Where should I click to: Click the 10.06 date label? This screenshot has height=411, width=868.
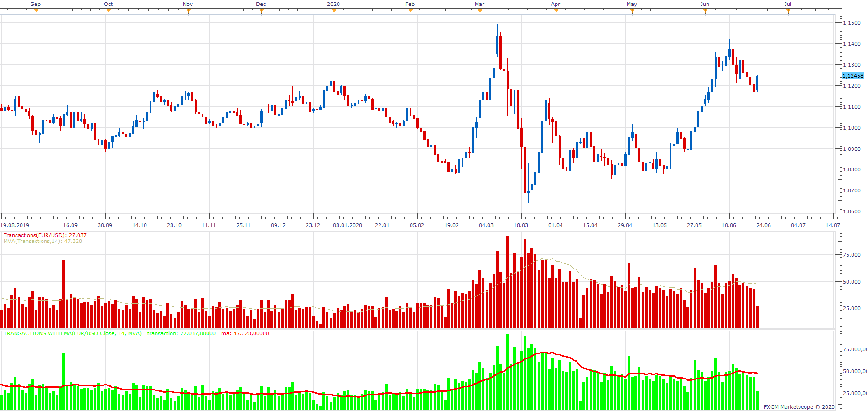point(729,225)
